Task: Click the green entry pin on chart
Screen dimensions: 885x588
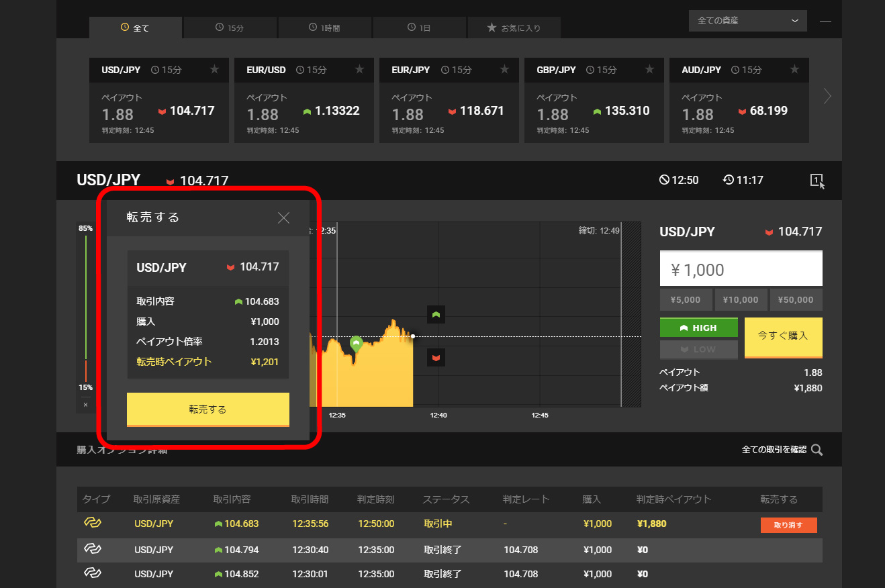Action: click(x=356, y=344)
